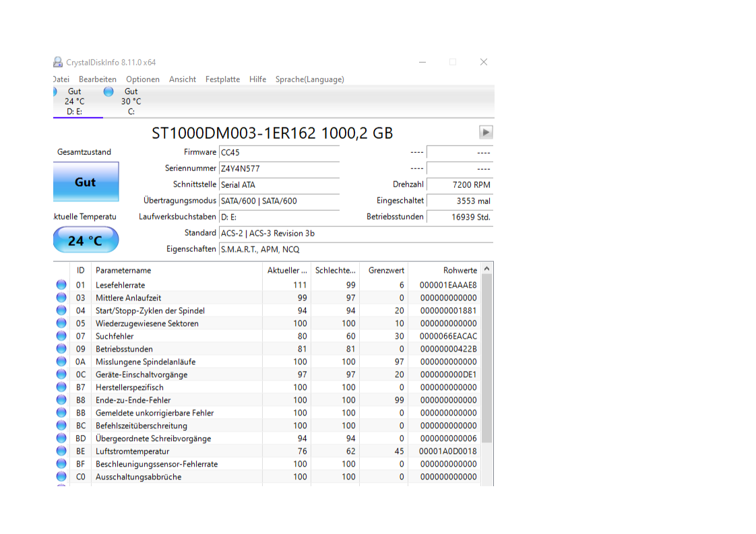The image size is (756, 534).
Task: Click the Übertragungsmodus field SATA/600
Action: pos(279,201)
